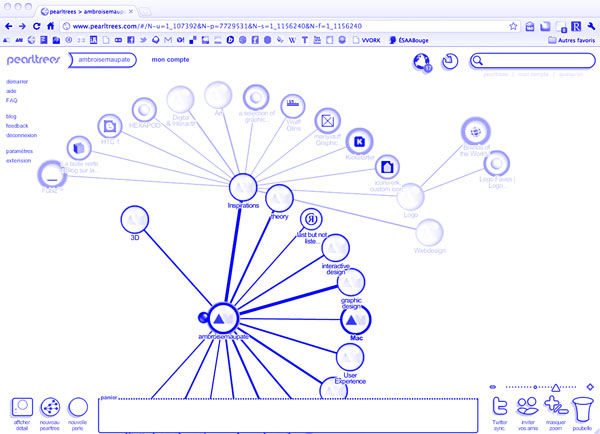Click the 'inviter vos amis' icon
The width and height of the screenshot is (600, 434).
(x=528, y=406)
